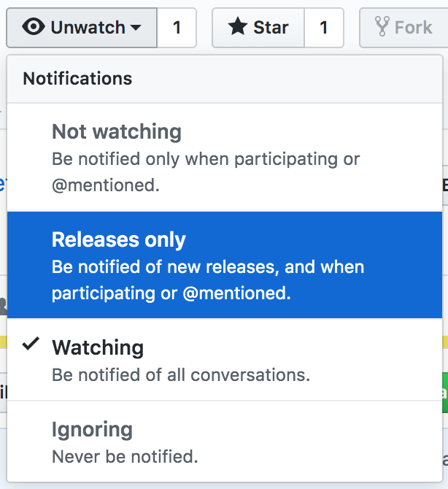Select the Watching notification option
Image resolution: width=448 pixels, height=489 pixels.
point(225,360)
